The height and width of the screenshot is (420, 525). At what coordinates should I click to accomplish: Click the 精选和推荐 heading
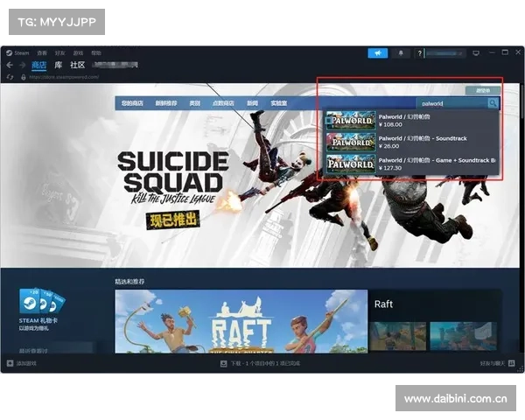pyautogui.click(x=129, y=282)
